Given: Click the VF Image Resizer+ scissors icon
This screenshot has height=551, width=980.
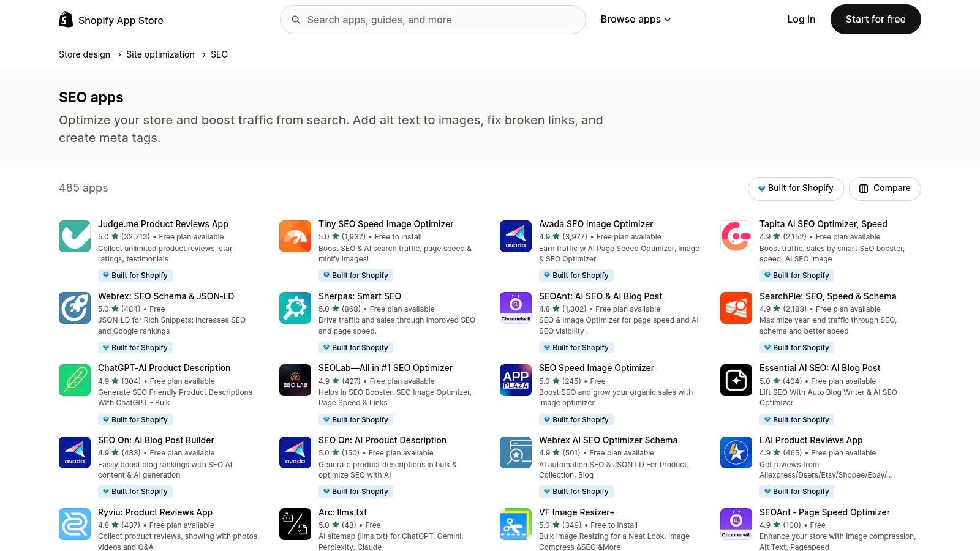Looking at the screenshot, I should [516, 524].
